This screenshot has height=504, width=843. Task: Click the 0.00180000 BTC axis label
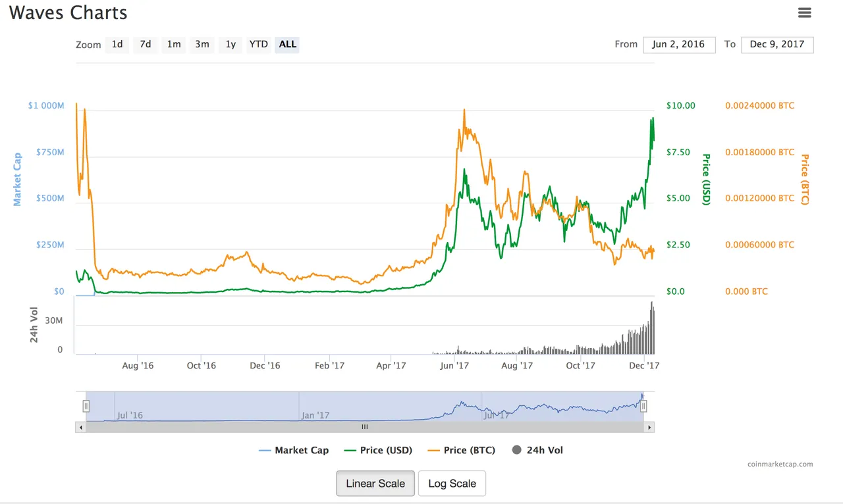760,152
